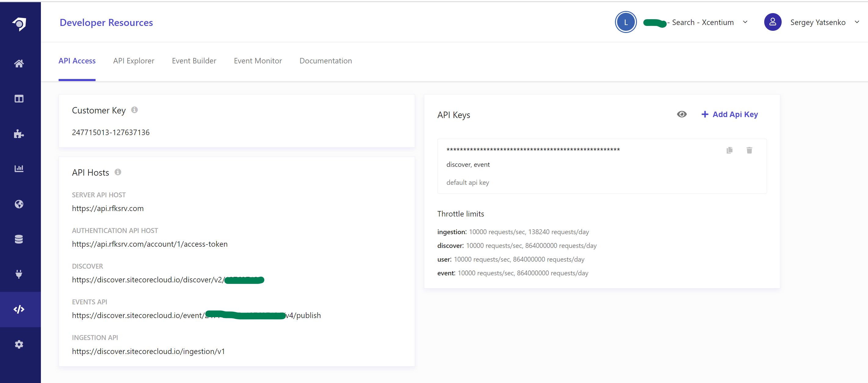Expand the Search - Xcentium domain dropdown
868x383 pixels.
(745, 22)
